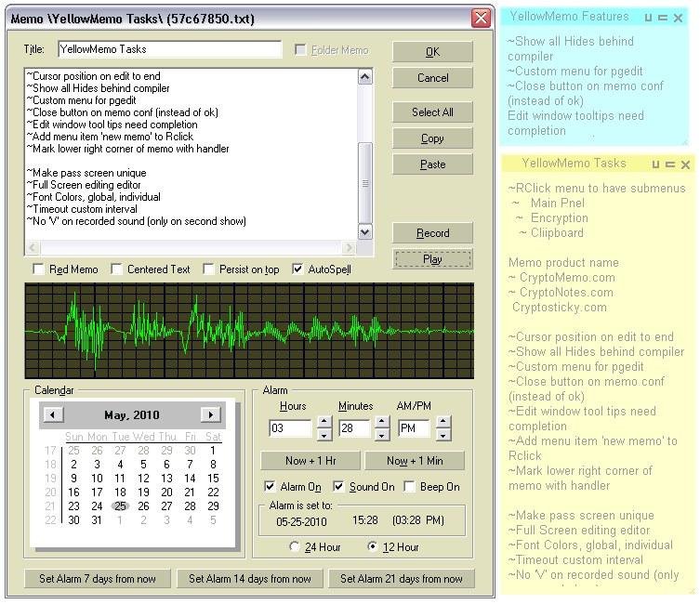Click the AM/PM input field
Viewport: 700px width, 604px height.
[414, 428]
